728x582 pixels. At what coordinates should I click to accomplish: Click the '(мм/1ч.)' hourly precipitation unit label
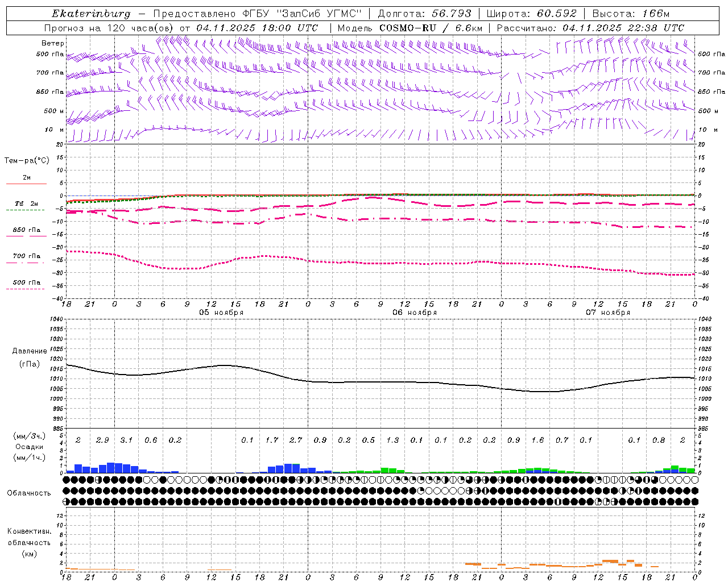pos(30,458)
